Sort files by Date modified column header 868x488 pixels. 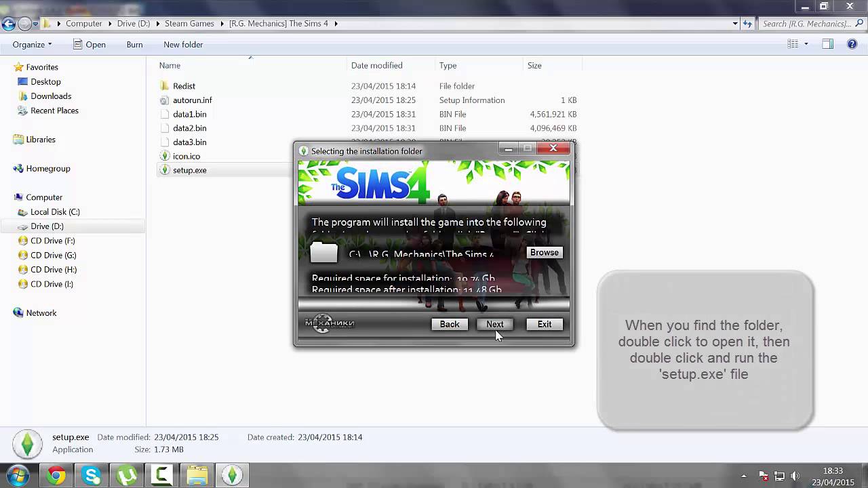click(391, 66)
